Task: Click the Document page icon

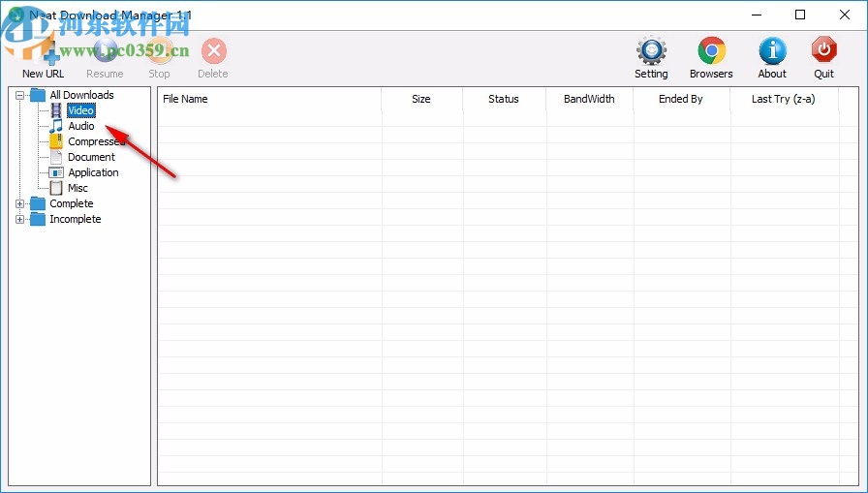Action: coord(56,157)
